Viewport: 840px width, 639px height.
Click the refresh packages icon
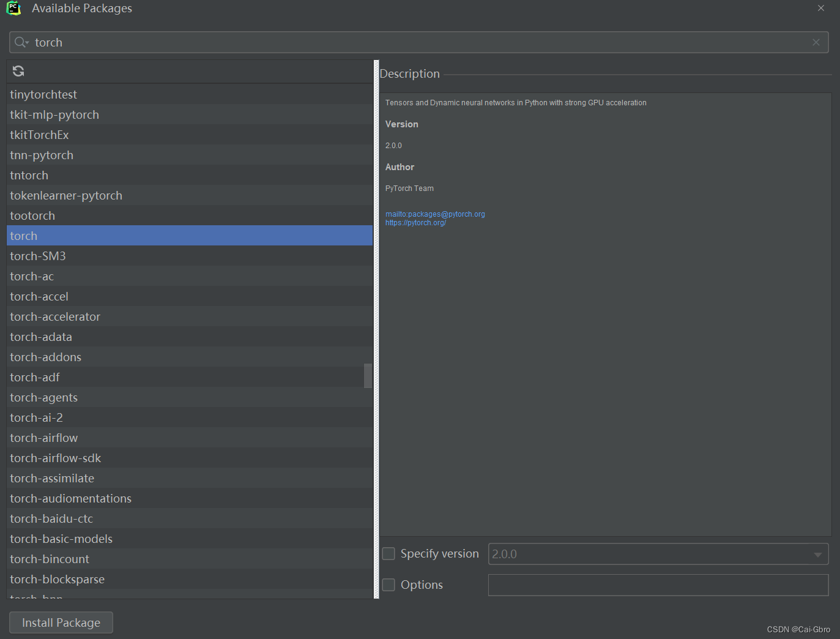coord(18,71)
